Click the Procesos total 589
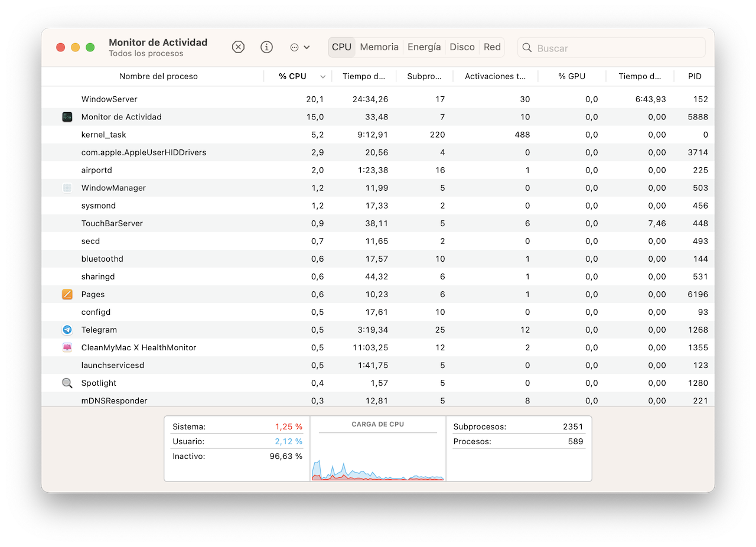 575,441
